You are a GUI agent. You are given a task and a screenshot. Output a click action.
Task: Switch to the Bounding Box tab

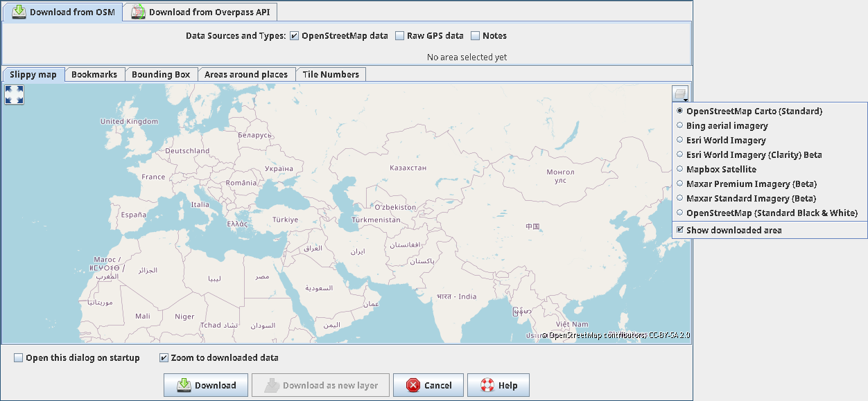161,75
